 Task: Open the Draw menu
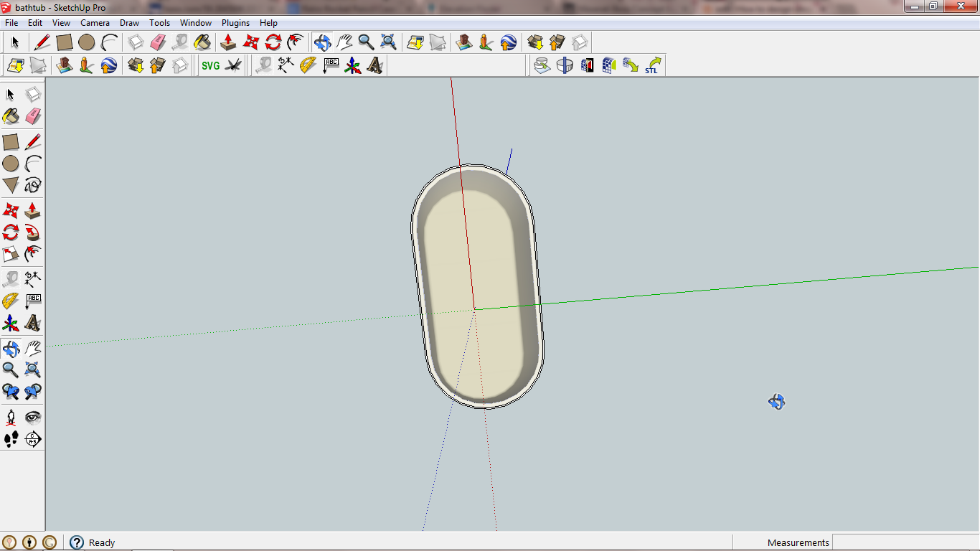[129, 23]
